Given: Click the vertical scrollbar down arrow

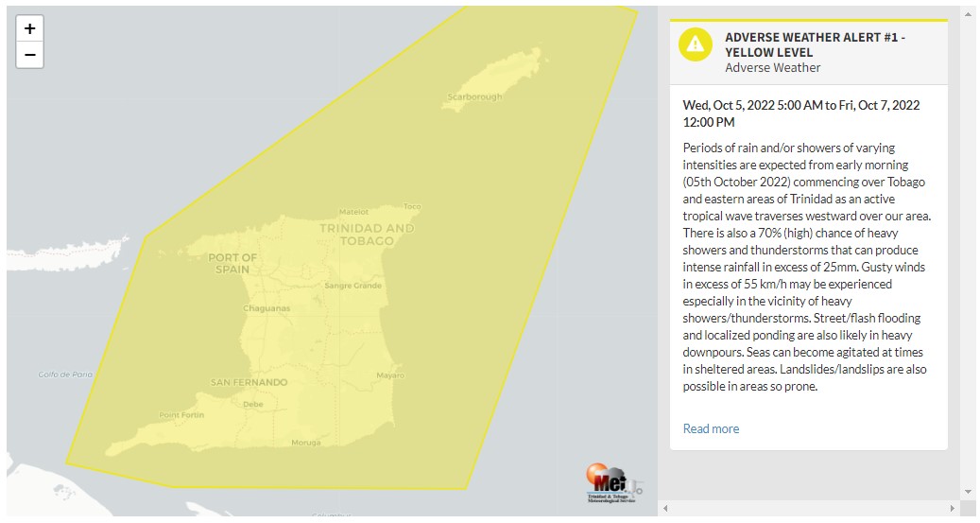Looking at the screenshot, I should [968, 492].
